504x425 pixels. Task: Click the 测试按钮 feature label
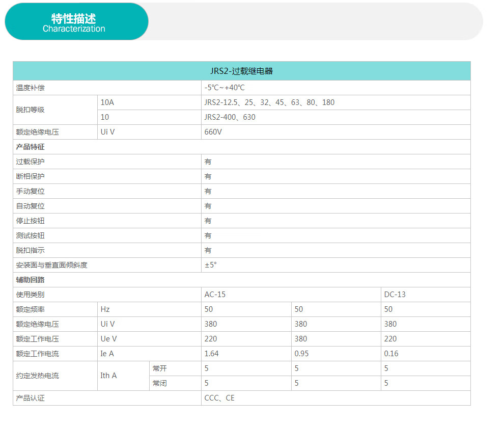31,235
